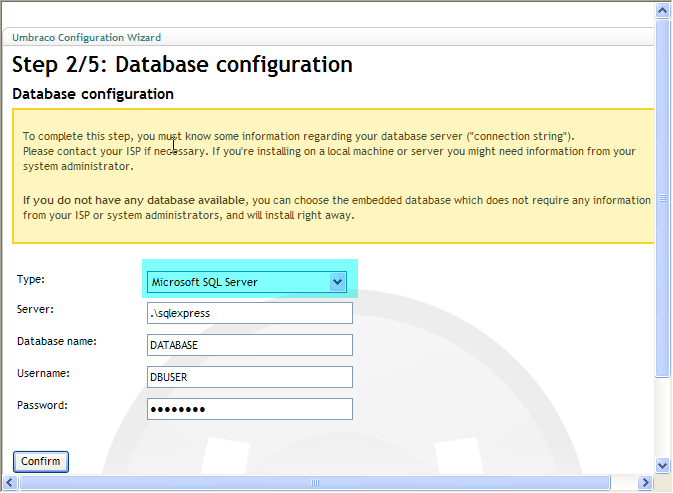Click the Confirm button
Viewport: 673px width, 493px height.
[x=41, y=462]
